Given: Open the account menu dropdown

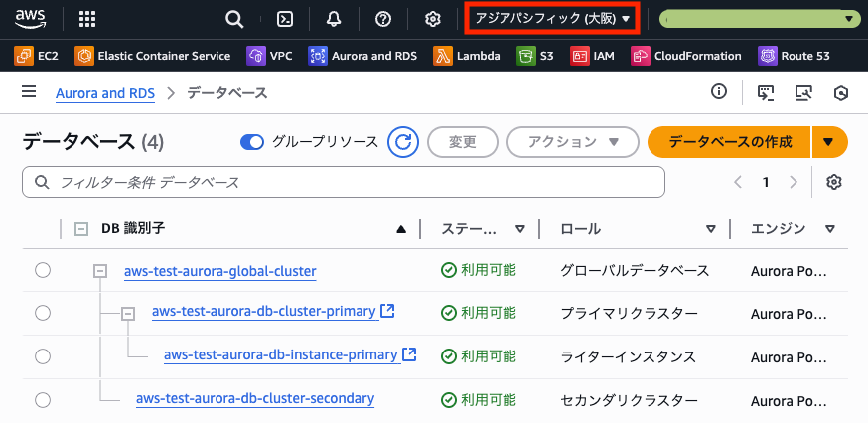Looking at the screenshot, I should point(759,19).
